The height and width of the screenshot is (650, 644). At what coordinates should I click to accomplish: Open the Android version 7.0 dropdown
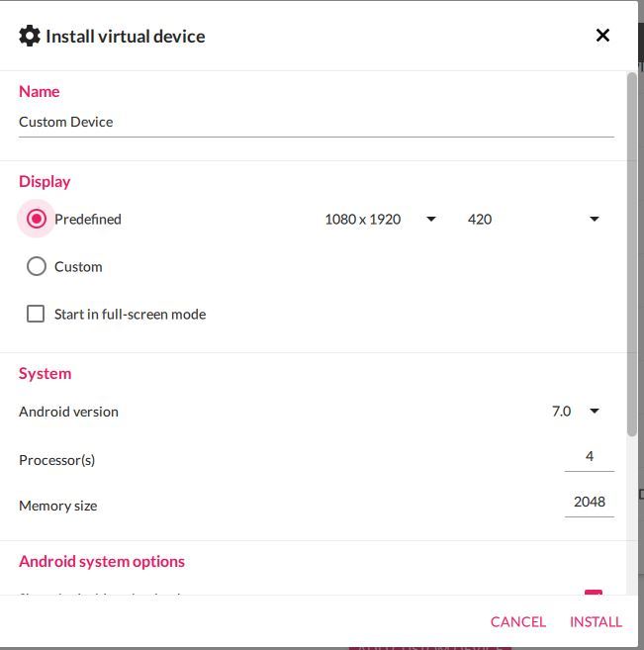(x=576, y=412)
